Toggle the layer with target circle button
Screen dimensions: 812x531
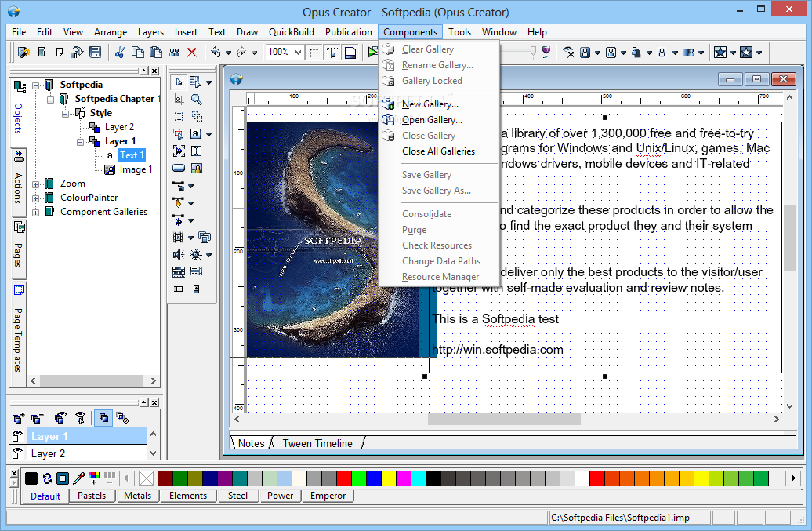[x=122, y=418]
